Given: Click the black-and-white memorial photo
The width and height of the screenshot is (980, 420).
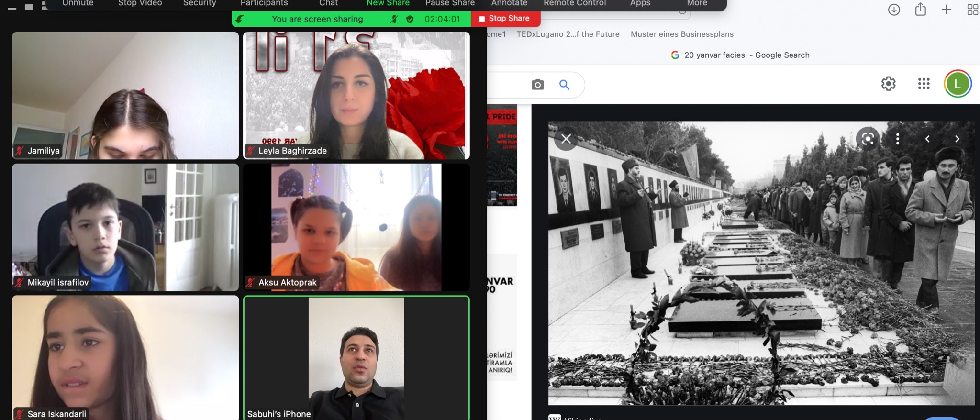Looking at the screenshot, I should coord(761,263).
